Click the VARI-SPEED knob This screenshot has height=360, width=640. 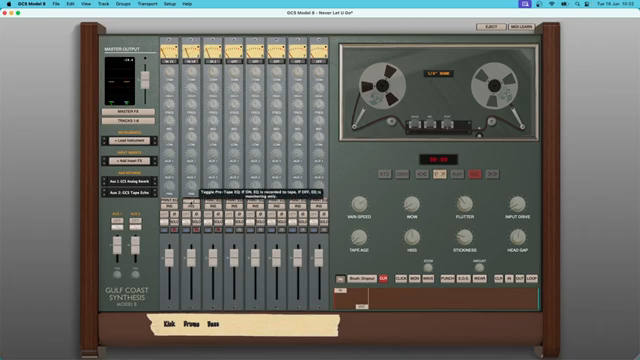(359, 204)
